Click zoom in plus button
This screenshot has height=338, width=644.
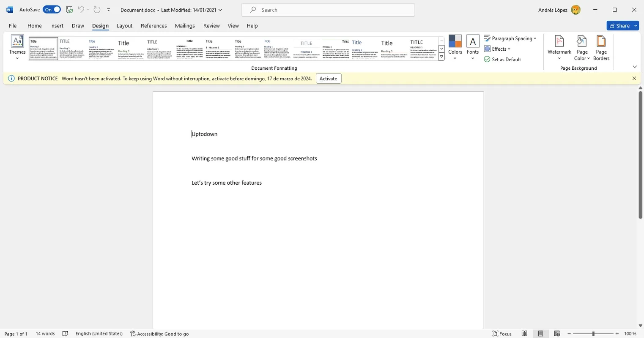(x=617, y=334)
